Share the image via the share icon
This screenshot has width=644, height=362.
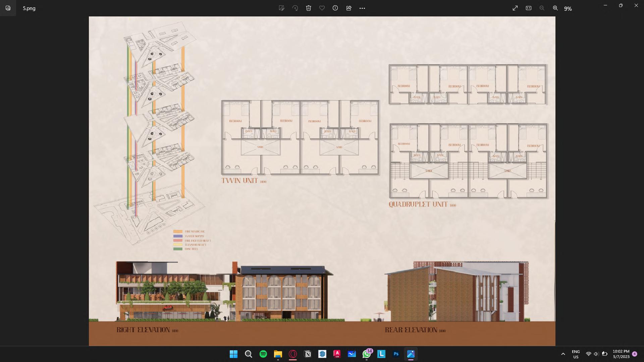point(349,8)
